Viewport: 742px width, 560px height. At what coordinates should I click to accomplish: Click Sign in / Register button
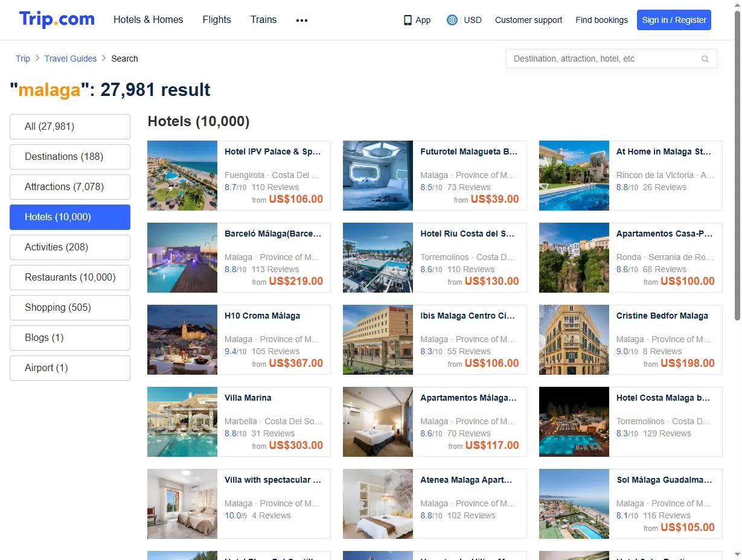pyautogui.click(x=674, y=20)
